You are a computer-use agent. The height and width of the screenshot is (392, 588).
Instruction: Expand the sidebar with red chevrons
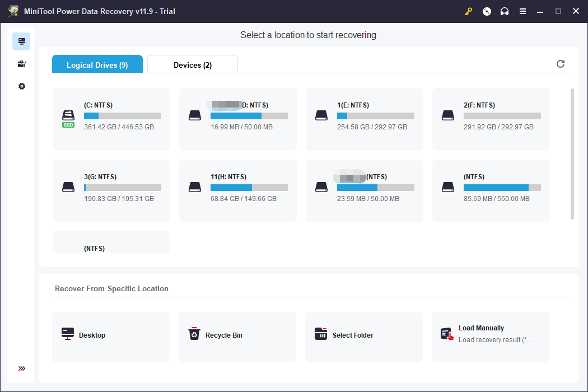coord(22,368)
